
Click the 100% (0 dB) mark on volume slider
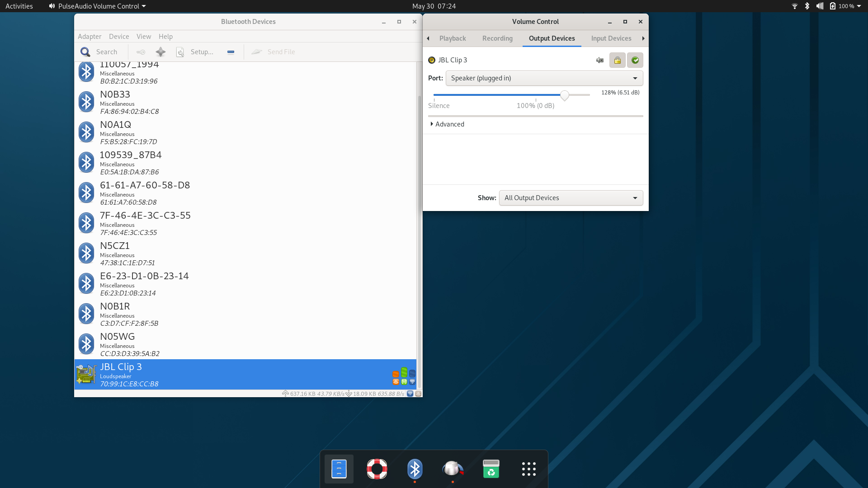pyautogui.click(x=535, y=106)
